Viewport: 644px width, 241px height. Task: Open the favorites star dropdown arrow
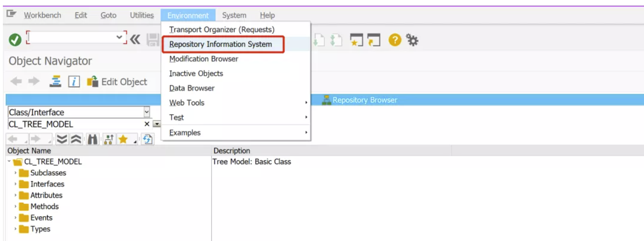[135, 141]
